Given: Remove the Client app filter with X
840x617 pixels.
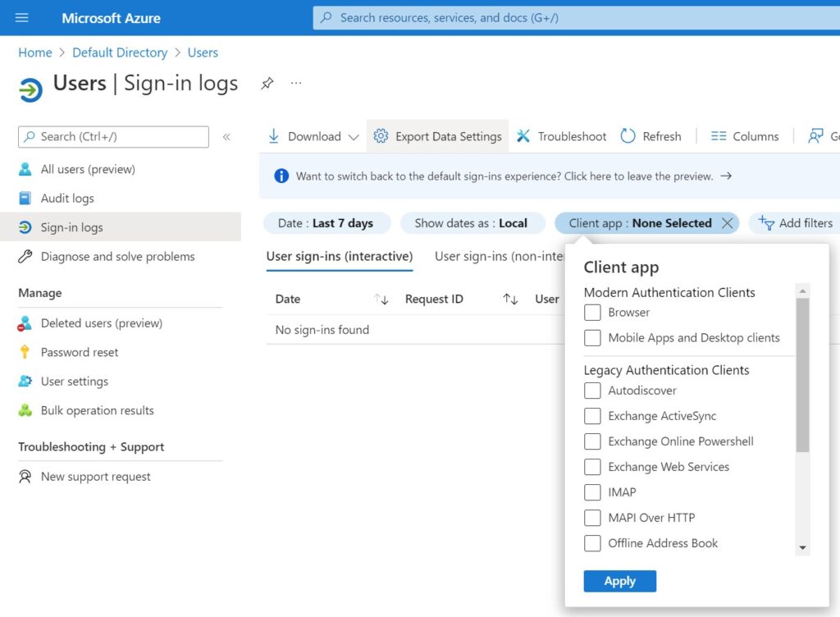Looking at the screenshot, I should [727, 223].
